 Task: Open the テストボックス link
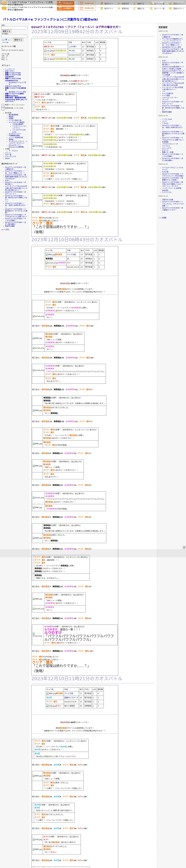pos(10,156)
